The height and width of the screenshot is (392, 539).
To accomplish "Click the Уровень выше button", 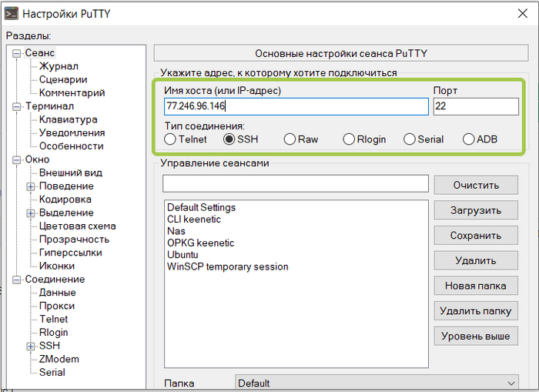I will [x=476, y=336].
